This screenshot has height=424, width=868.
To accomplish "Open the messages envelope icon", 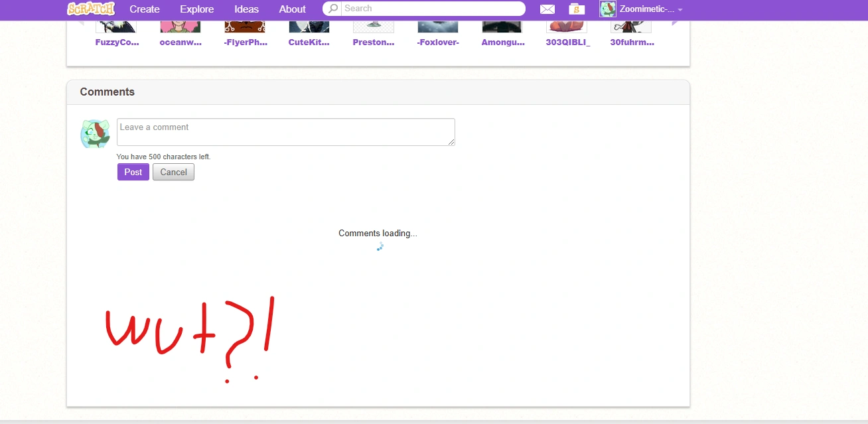I will (547, 9).
